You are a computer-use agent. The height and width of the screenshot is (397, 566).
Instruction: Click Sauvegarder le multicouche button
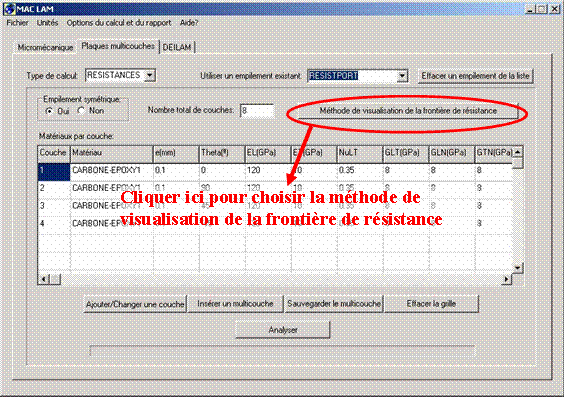point(334,304)
